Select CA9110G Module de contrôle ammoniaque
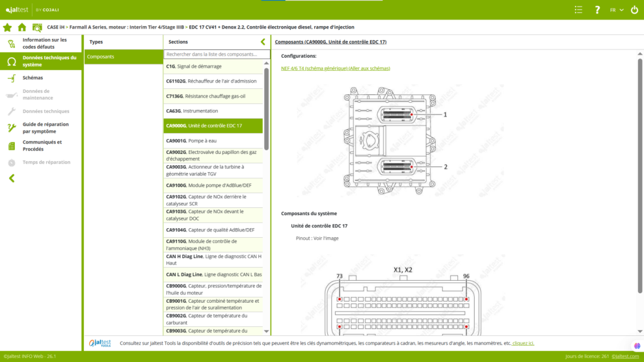This screenshot has width=644, height=362. pyautogui.click(x=213, y=244)
